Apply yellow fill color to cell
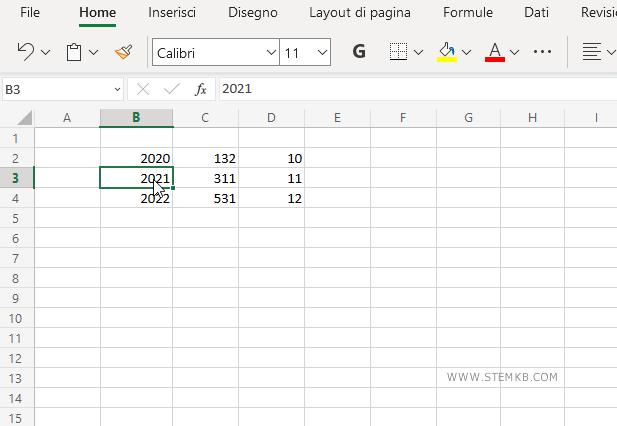The image size is (617, 426). click(447, 52)
